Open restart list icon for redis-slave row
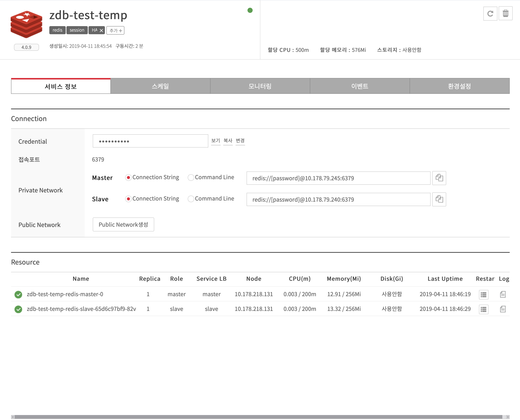The width and height of the screenshot is (520, 420). pos(483,309)
